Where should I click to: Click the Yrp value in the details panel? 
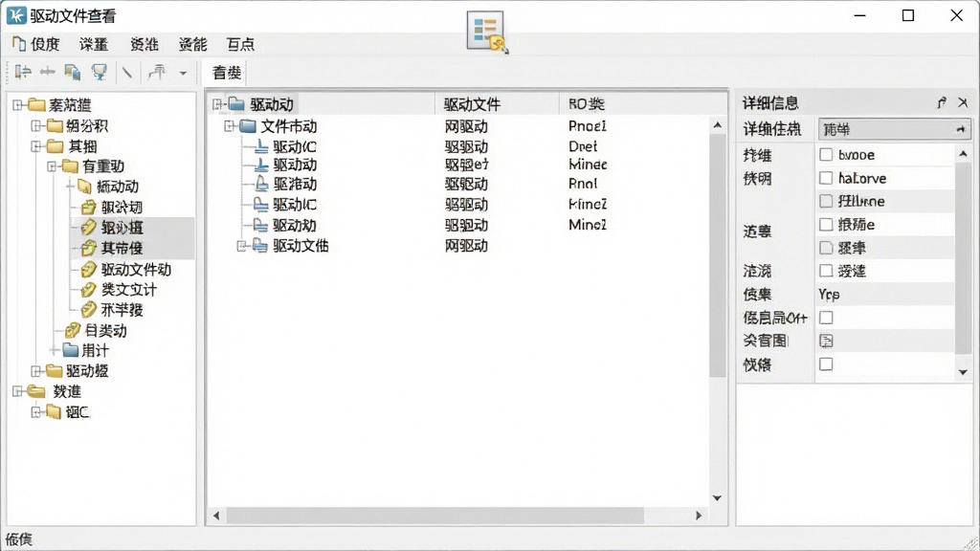pos(829,295)
